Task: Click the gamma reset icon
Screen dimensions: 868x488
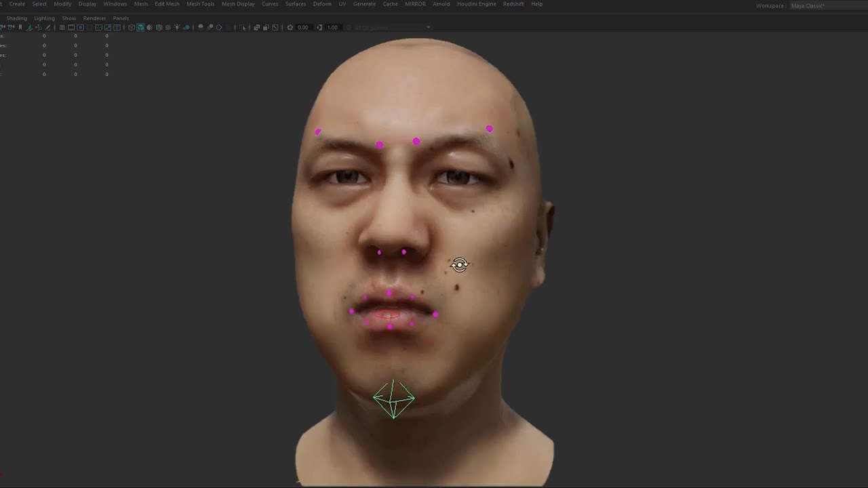Action: (x=319, y=27)
